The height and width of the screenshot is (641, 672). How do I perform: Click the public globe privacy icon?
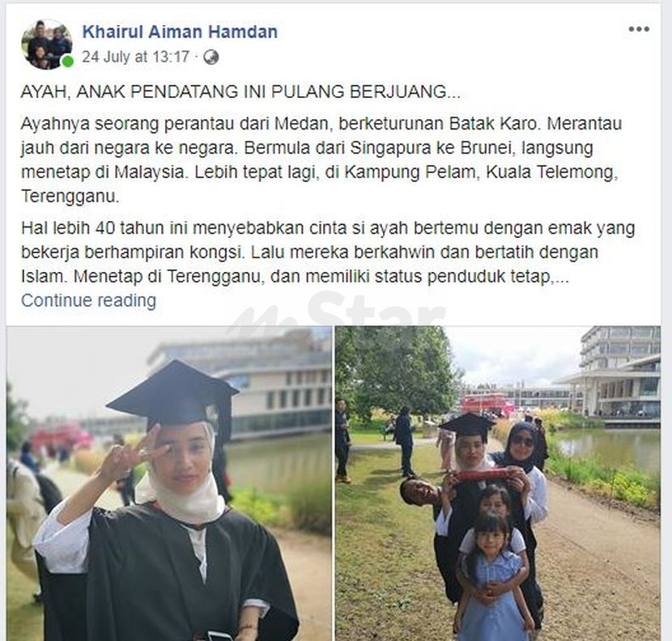211,57
